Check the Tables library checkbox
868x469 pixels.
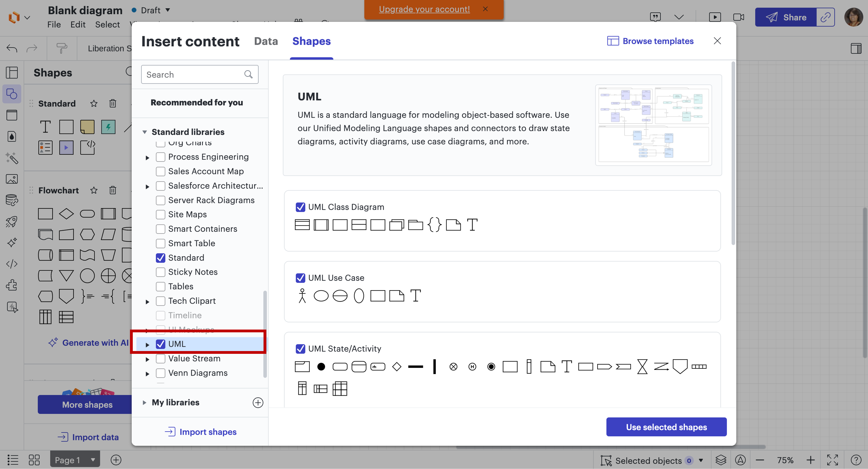tap(160, 286)
